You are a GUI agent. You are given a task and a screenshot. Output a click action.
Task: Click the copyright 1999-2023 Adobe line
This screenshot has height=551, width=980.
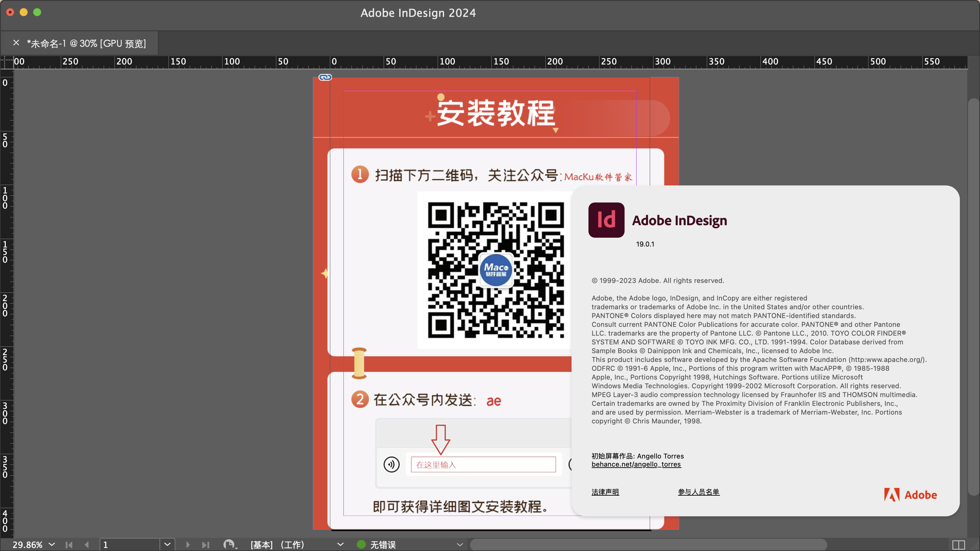pyautogui.click(x=657, y=280)
